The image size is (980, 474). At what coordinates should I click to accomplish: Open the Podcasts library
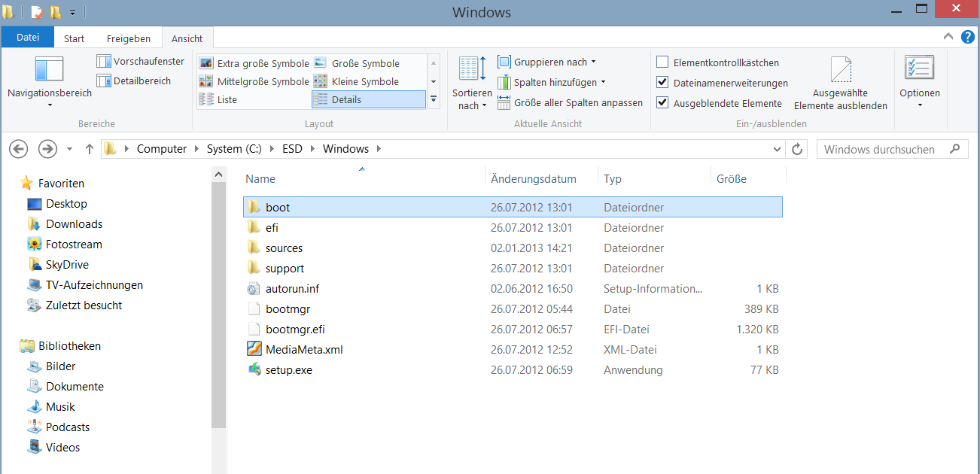tap(59, 427)
